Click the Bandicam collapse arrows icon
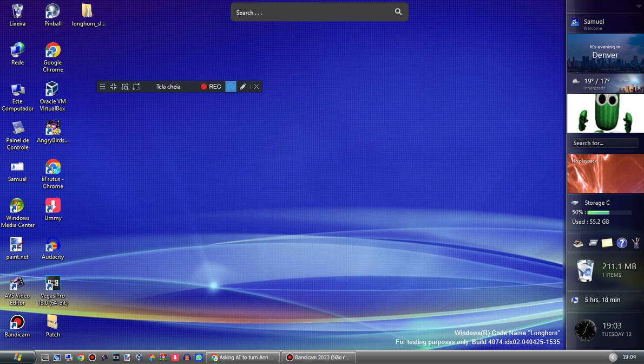Image resolution: width=644 pixels, height=364 pixels. (113, 86)
